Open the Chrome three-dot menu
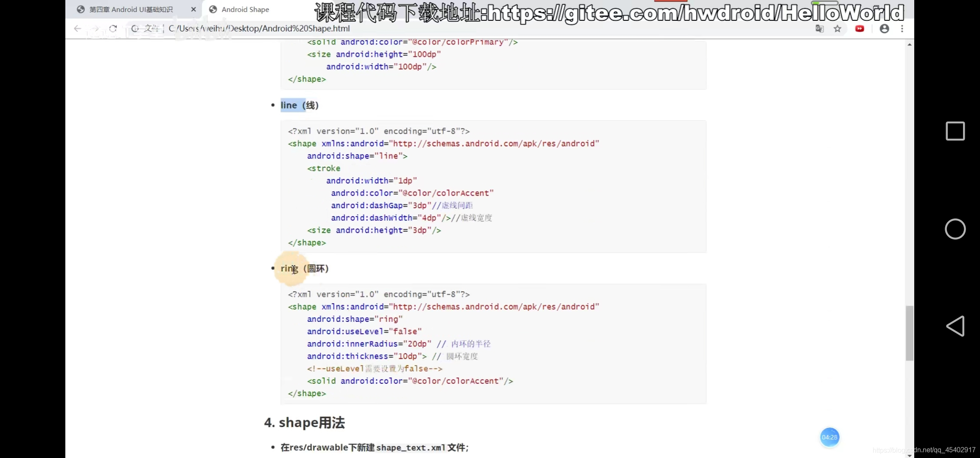Viewport: 980px width, 458px height. [902, 28]
